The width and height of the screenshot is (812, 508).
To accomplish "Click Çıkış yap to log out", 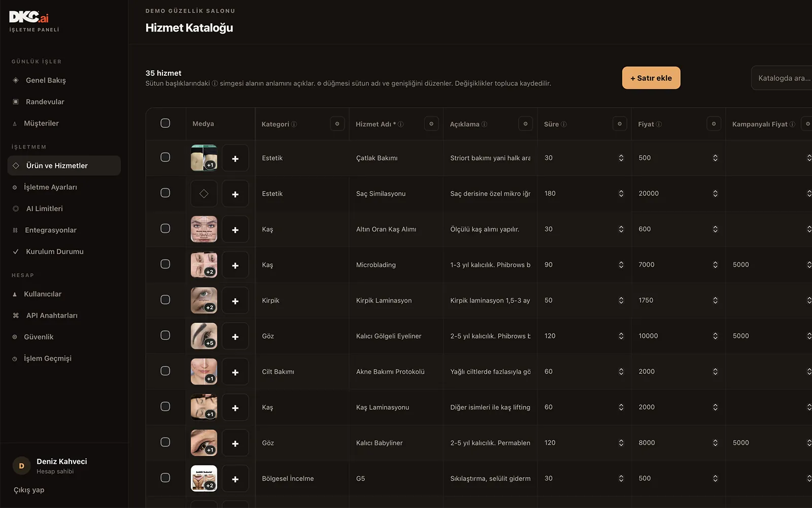I will (29, 490).
